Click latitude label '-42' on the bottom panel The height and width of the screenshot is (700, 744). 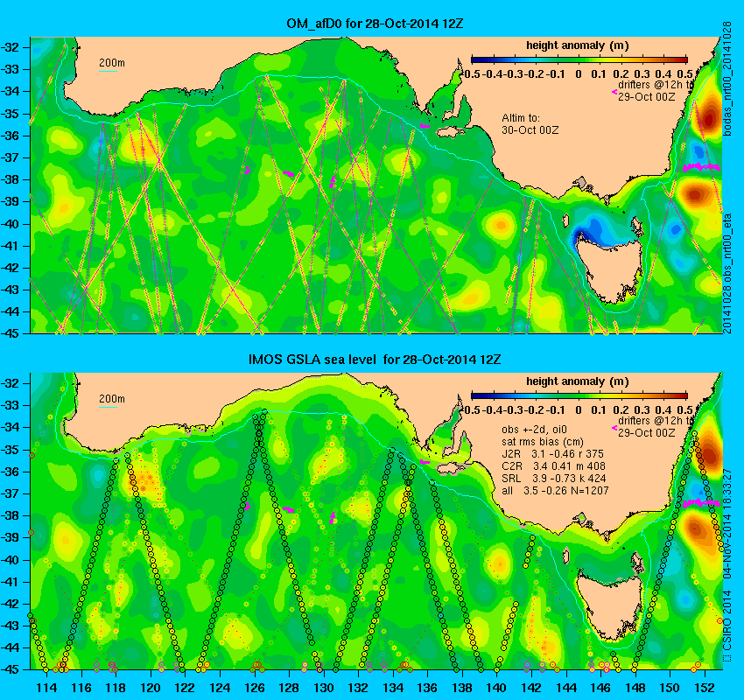pyautogui.click(x=11, y=604)
